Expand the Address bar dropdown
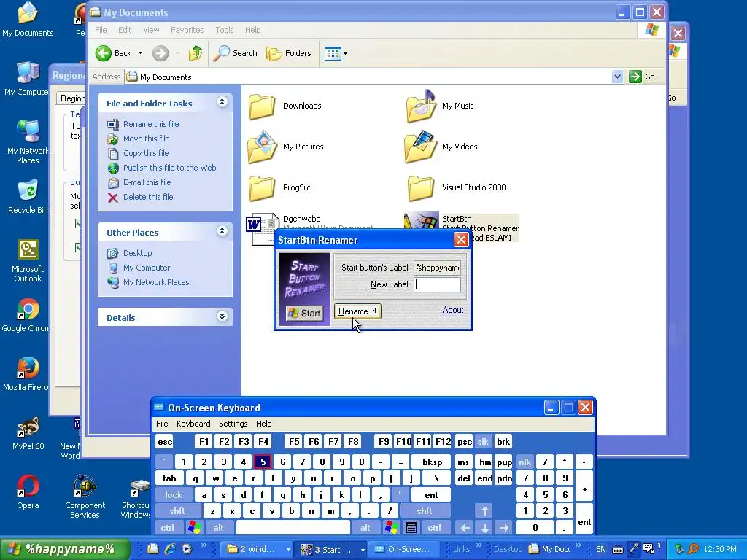 617,77
